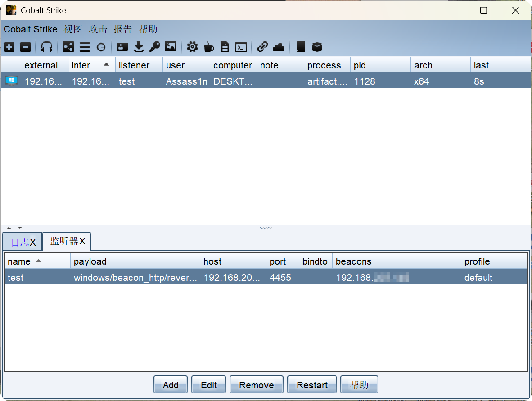Sort sessions by user column
The image size is (532, 401).
186,65
